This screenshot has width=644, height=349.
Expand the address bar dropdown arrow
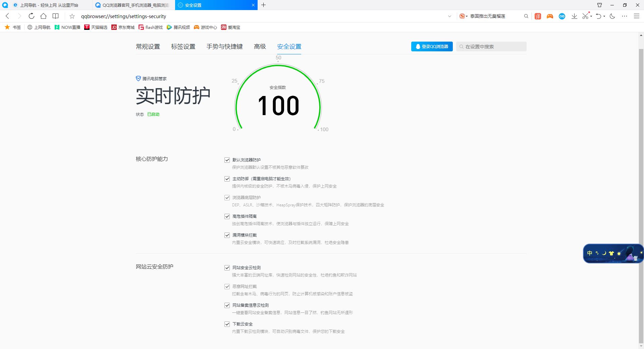point(449,16)
